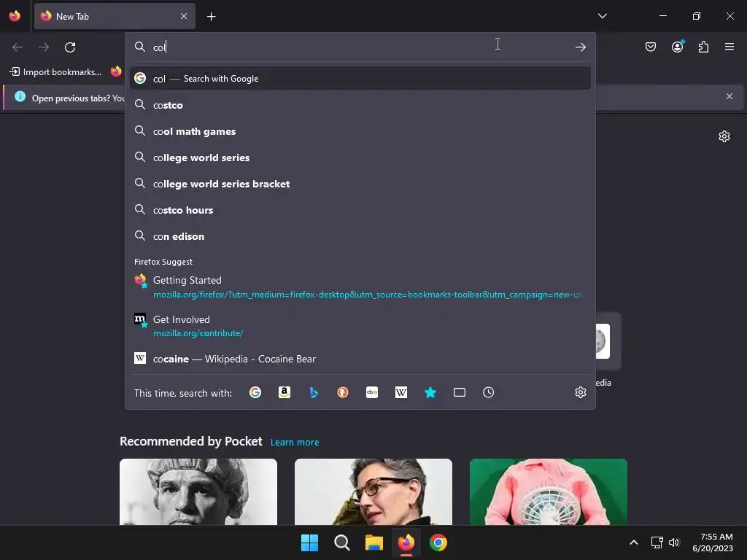The width and height of the screenshot is (747, 560).
Task: Search only bookmarks with star icon
Action: click(x=430, y=392)
